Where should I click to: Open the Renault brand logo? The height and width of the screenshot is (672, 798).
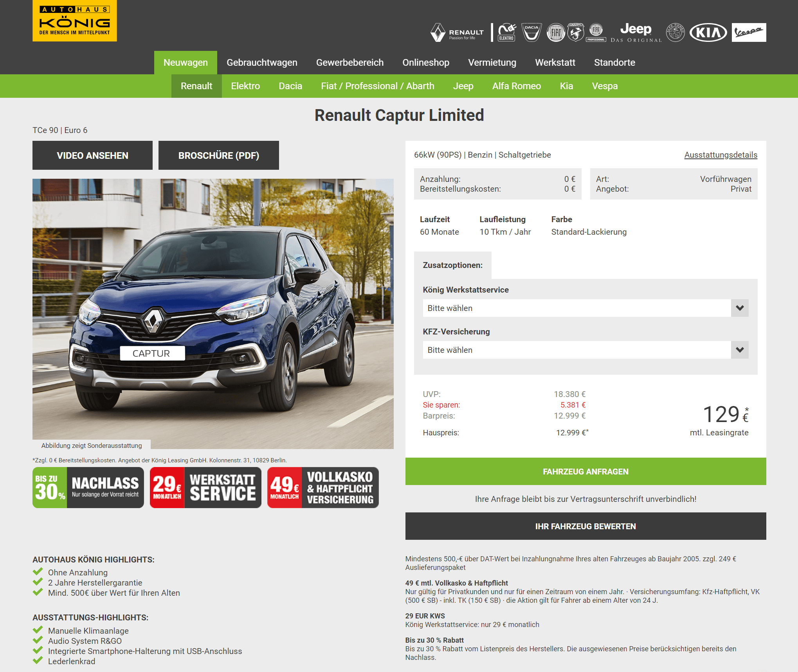(457, 32)
